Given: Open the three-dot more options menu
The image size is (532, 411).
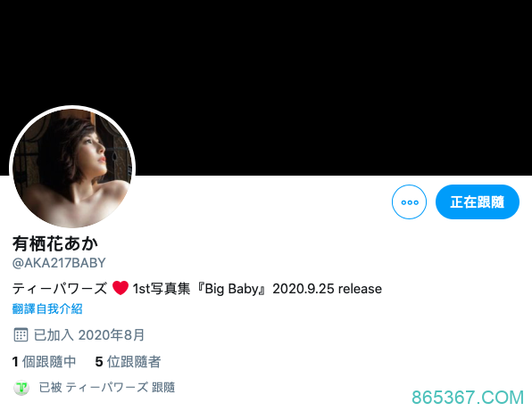Looking at the screenshot, I should (409, 202).
